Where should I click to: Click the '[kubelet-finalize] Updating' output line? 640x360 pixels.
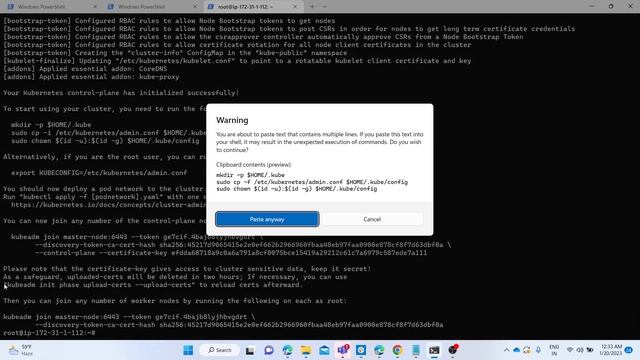(237, 61)
